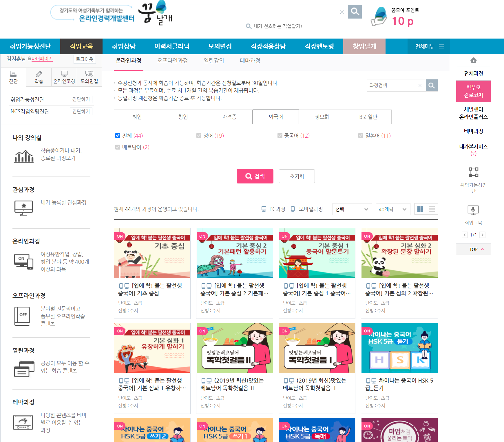The width and height of the screenshot is (504, 442).
Task: Open the 기본 중심 1 course title link
Action: (317, 290)
